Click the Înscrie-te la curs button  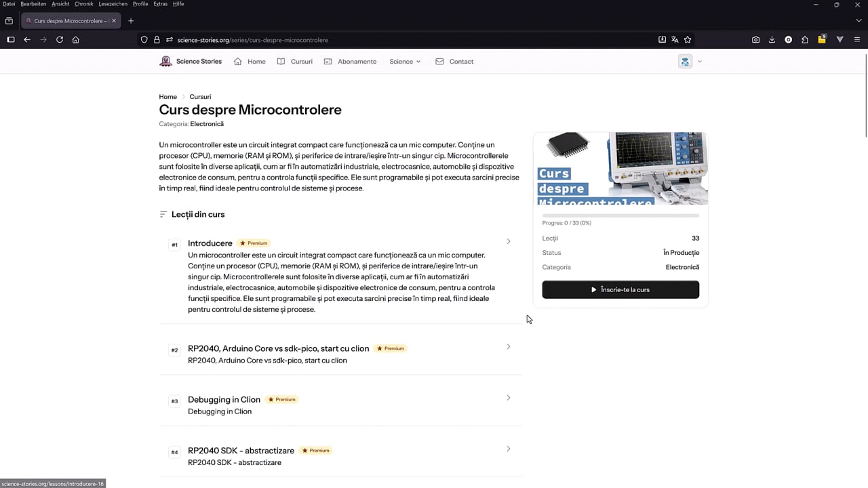coord(620,289)
